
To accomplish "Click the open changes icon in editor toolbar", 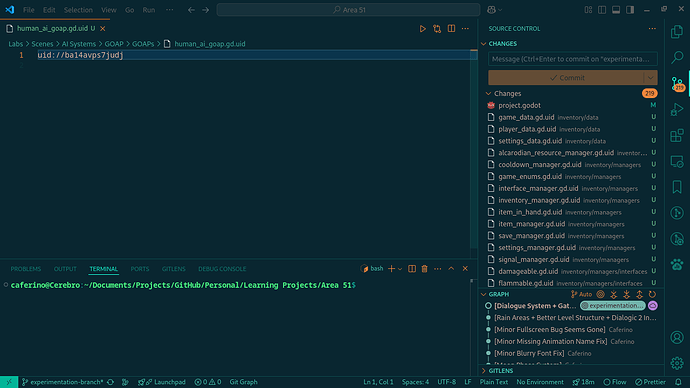I will (437, 29).
